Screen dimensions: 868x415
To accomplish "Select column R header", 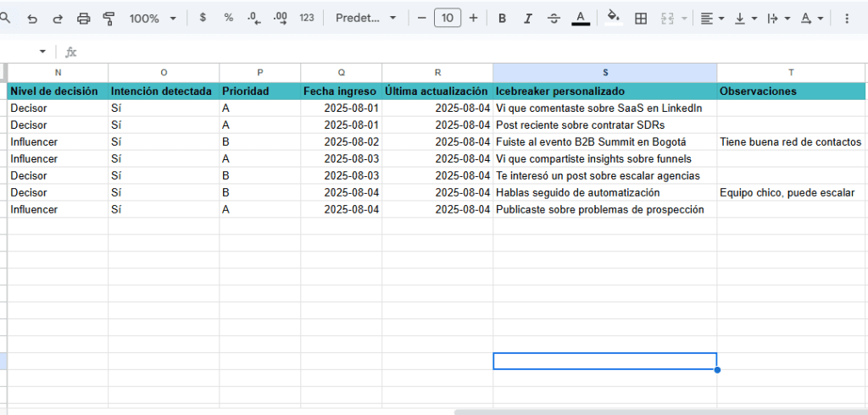I will pos(437,73).
